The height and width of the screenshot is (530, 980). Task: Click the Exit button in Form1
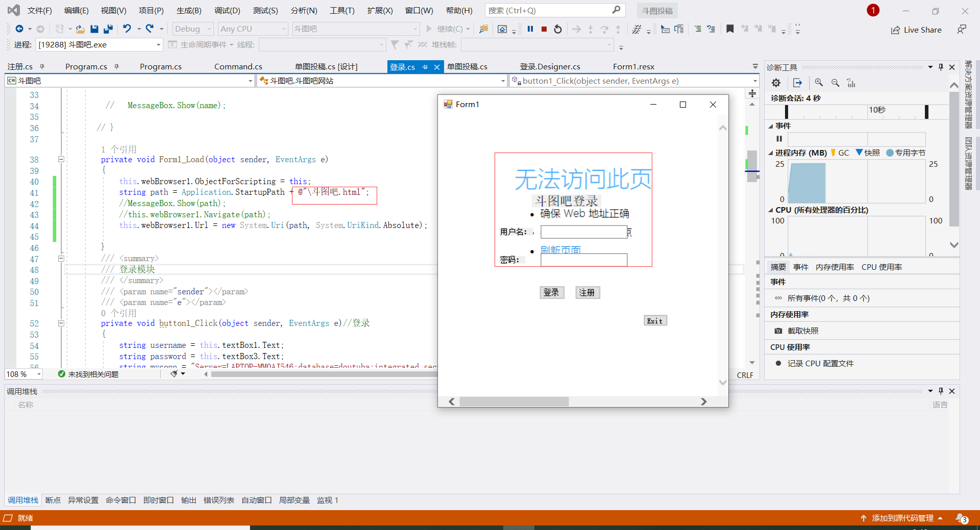(x=655, y=321)
